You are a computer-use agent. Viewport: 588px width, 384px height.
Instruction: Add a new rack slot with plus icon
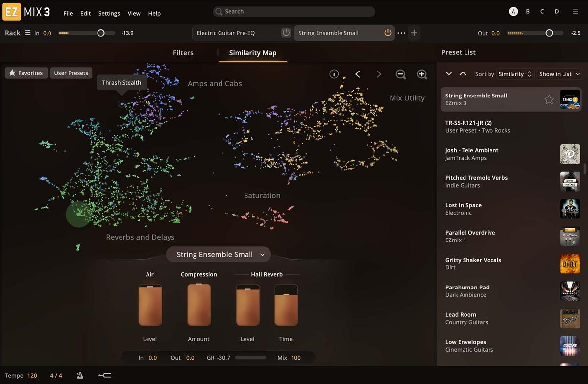[x=414, y=33]
